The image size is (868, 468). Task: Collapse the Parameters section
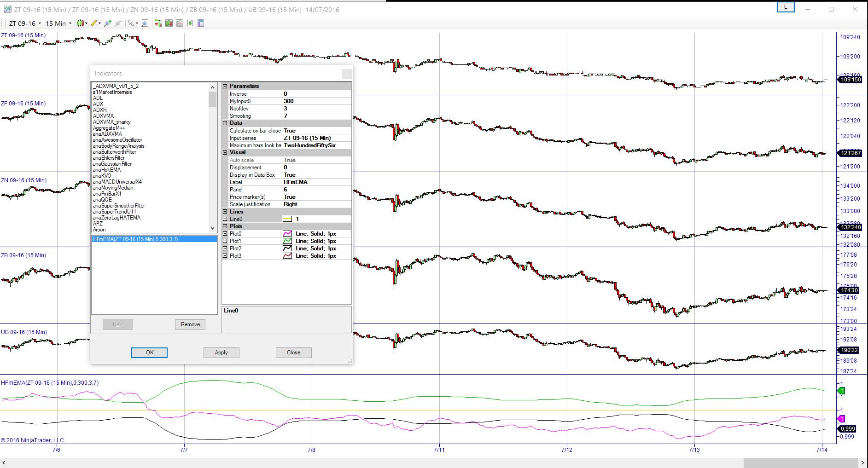tap(225, 86)
